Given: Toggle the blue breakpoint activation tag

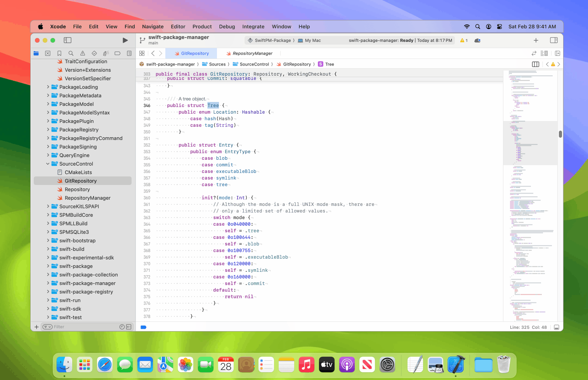Looking at the screenshot, I should [x=143, y=327].
